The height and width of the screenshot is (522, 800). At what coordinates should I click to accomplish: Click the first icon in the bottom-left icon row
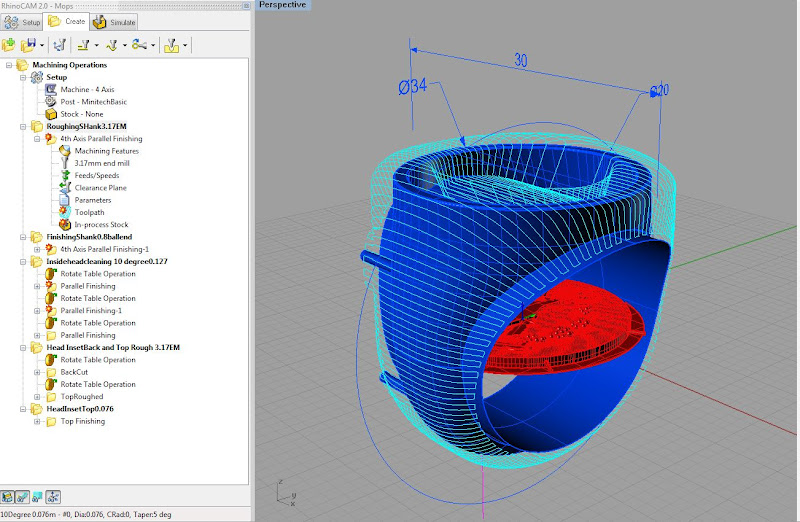(9, 497)
